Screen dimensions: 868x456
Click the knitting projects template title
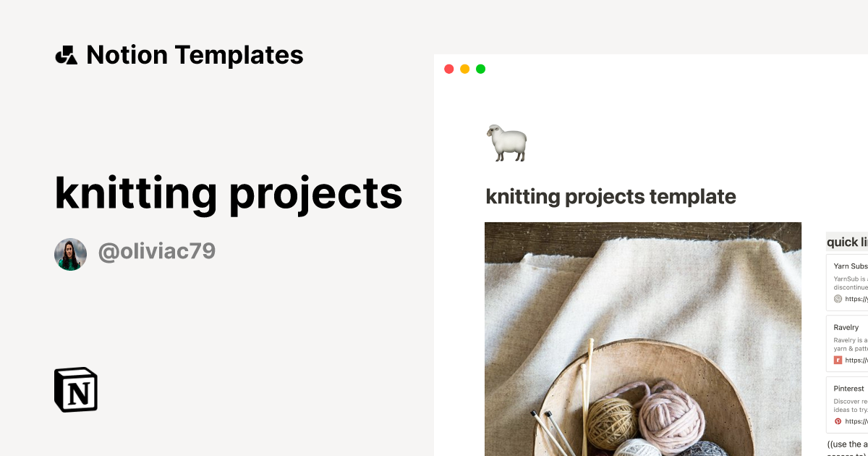[x=610, y=196]
